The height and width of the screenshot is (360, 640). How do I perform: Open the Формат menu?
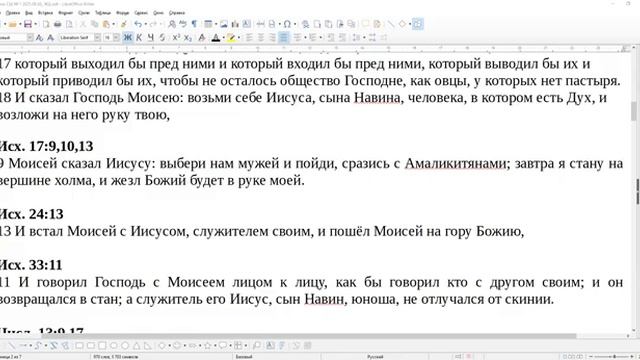[x=65, y=13]
